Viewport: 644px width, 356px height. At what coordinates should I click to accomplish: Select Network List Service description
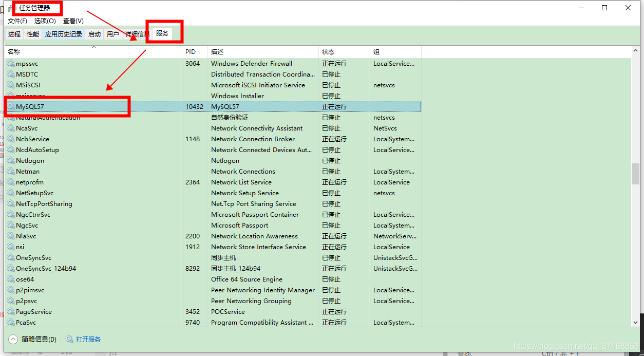point(241,182)
